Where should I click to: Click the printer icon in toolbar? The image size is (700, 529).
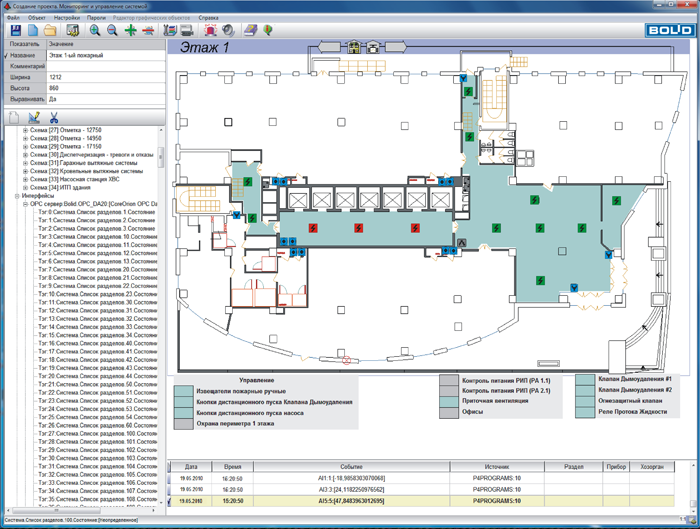pos(186,31)
